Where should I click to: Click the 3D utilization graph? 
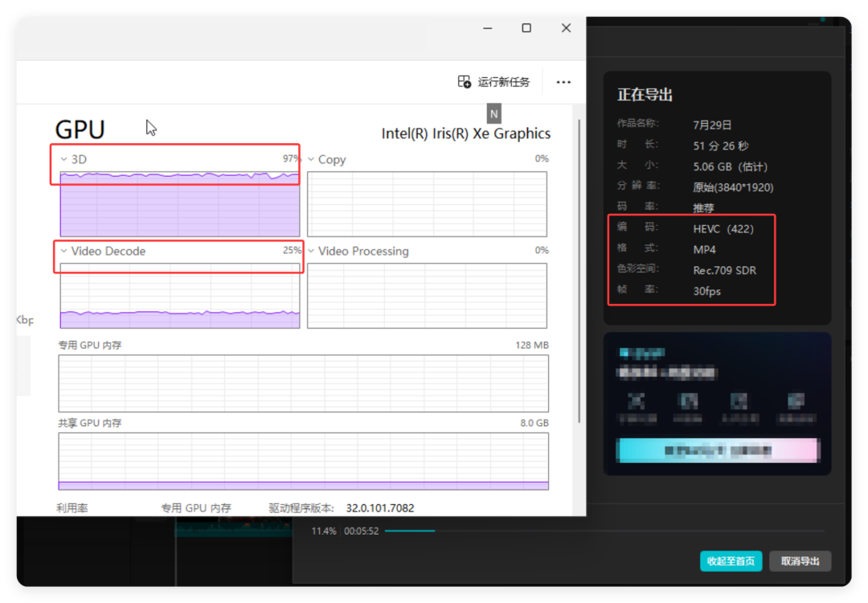(x=180, y=203)
